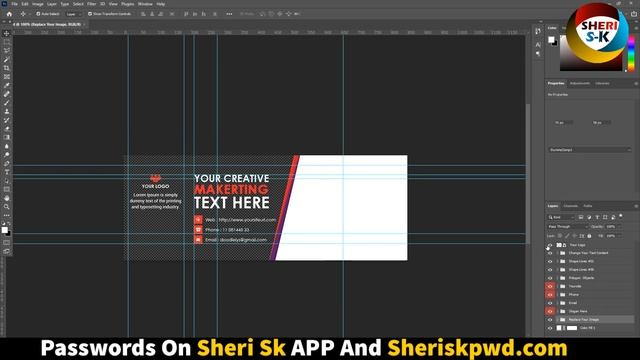Toggle visibility of Replace Your Image group
The width and height of the screenshot is (640, 360).
point(550,320)
